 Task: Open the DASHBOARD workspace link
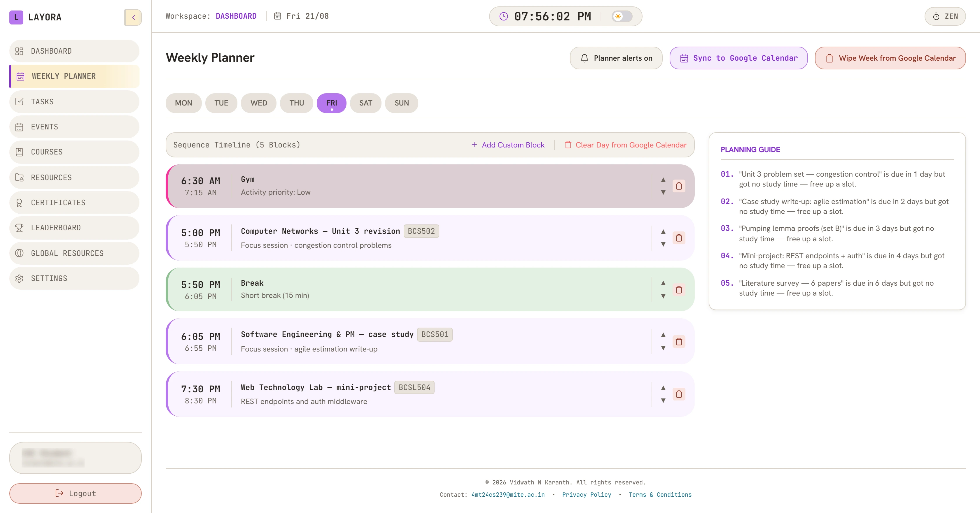tap(236, 16)
